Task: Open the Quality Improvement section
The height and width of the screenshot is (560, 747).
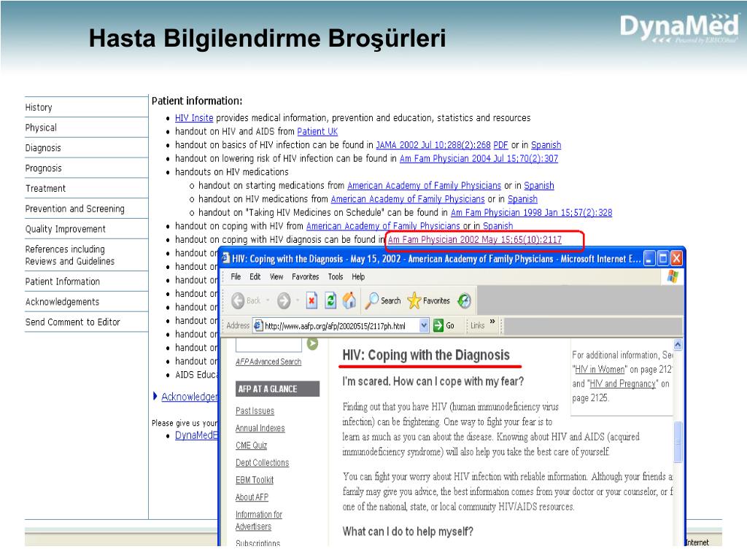Action: [65, 228]
